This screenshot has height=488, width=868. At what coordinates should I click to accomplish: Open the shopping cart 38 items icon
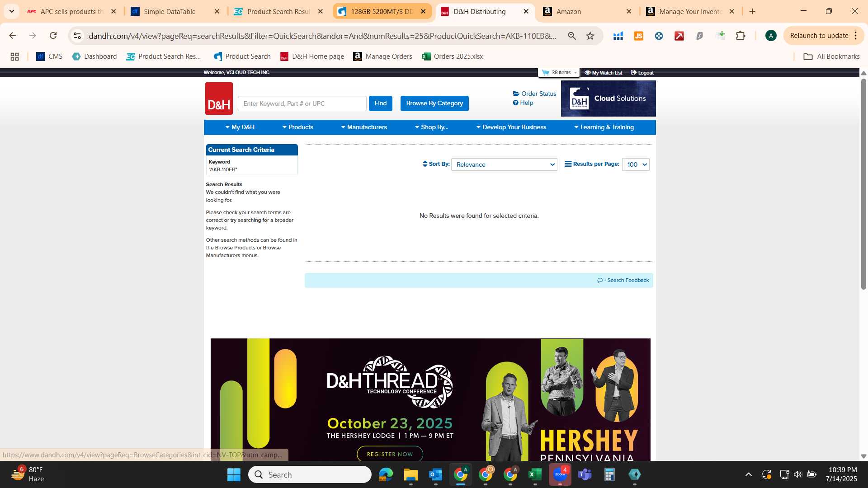pyautogui.click(x=559, y=72)
